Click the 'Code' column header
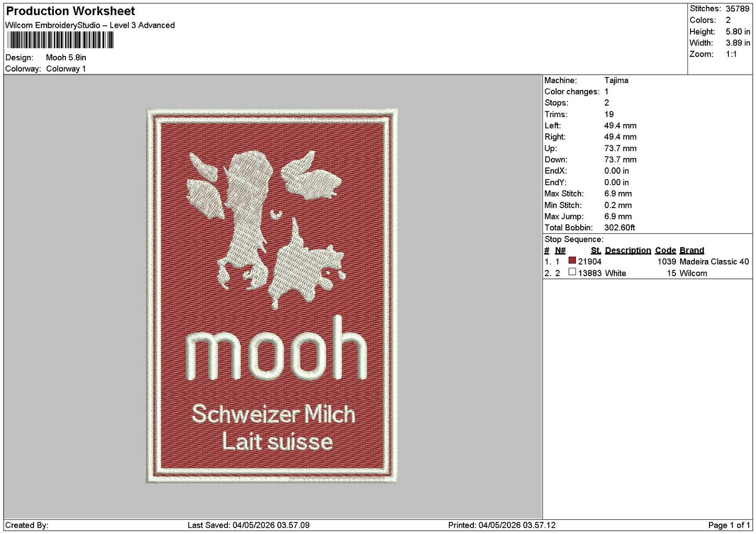This screenshot has height=534, width=756. (x=665, y=251)
